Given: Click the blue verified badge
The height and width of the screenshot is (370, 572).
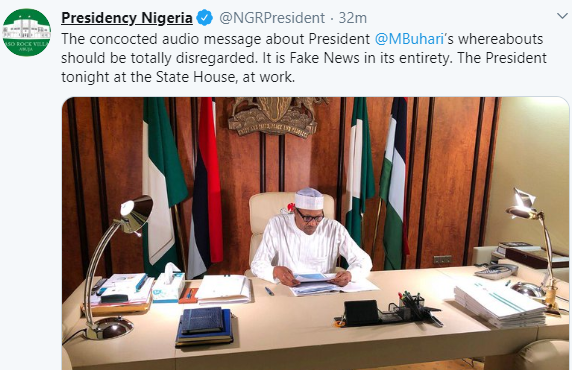Looking at the screenshot, I should pyautogui.click(x=205, y=18).
